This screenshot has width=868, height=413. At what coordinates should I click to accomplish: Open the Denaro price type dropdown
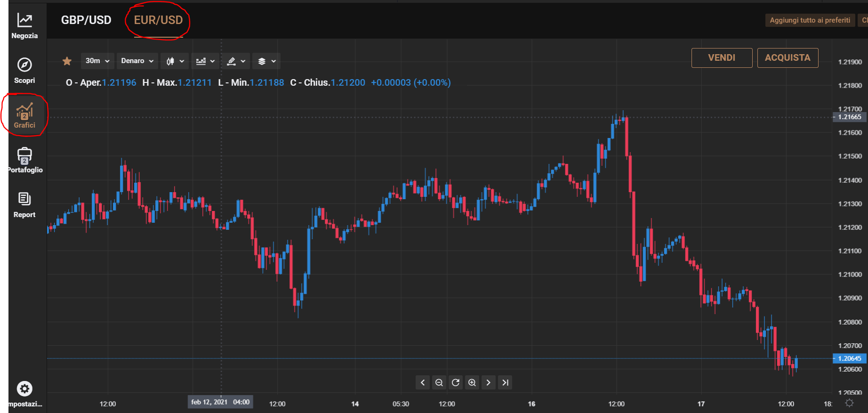pos(137,61)
